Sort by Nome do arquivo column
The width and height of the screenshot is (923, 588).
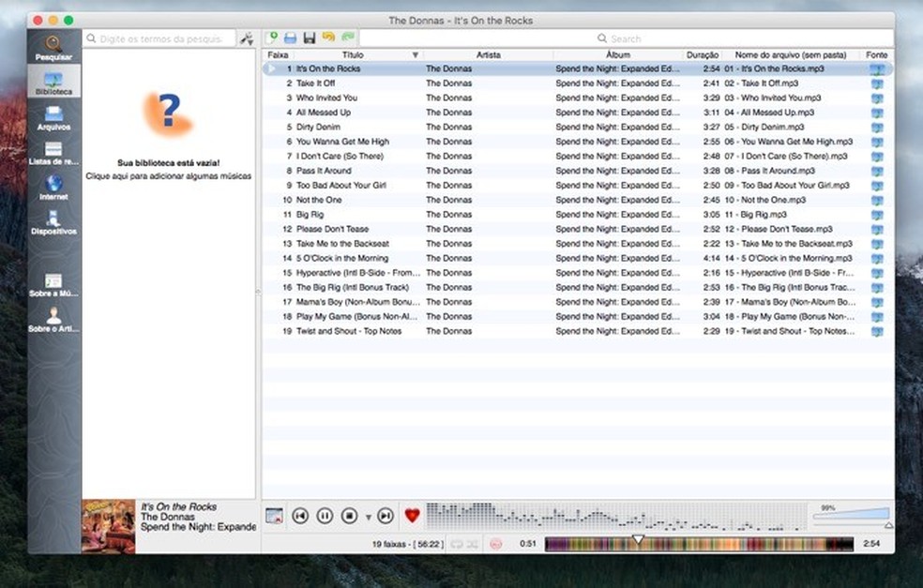(x=791, y=54)
